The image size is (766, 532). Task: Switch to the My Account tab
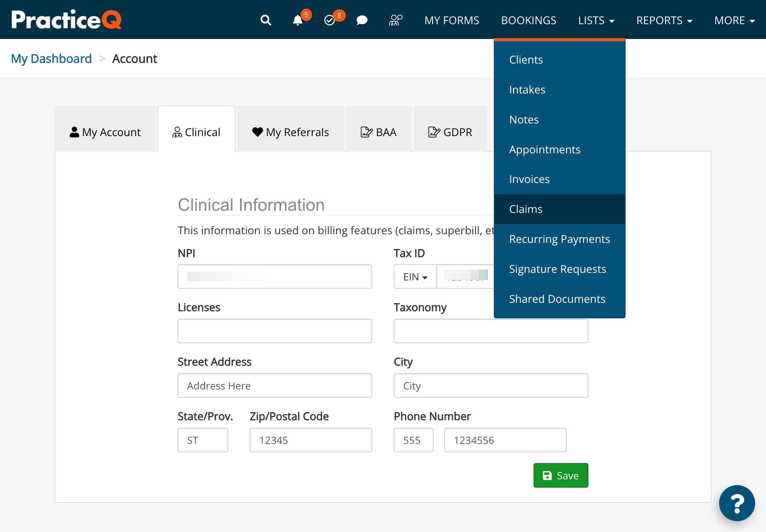coord(105,132)
